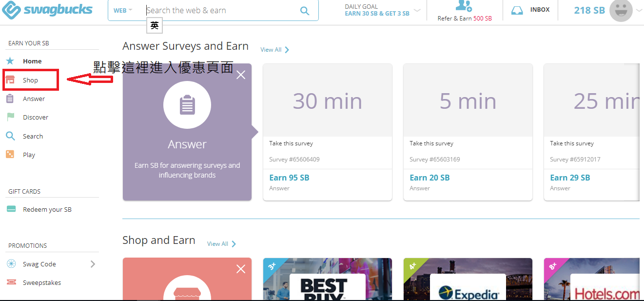Viewport: 644px width, 301px height.
Task: Open the Expedia shop card
Action: (x=468, y=280)
